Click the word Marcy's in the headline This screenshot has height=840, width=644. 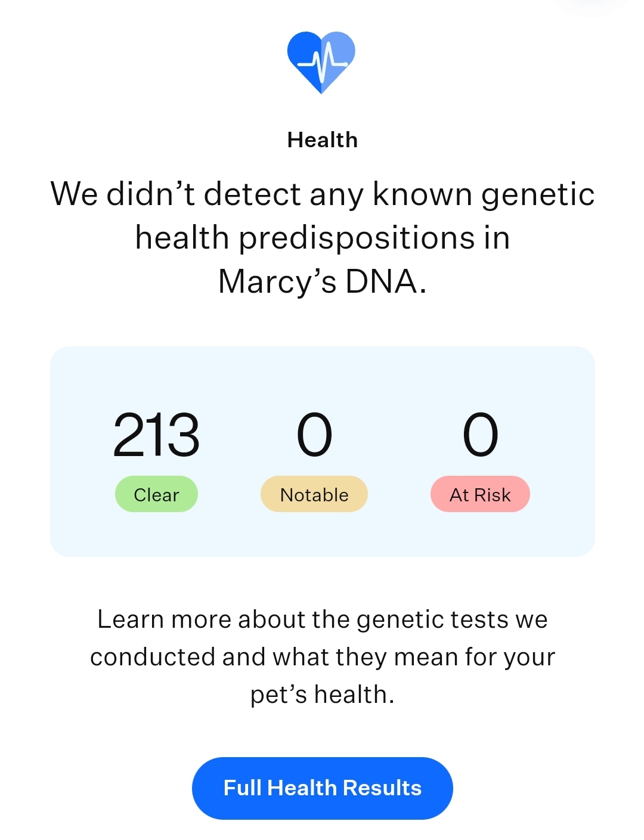click(x=277, y=281)
